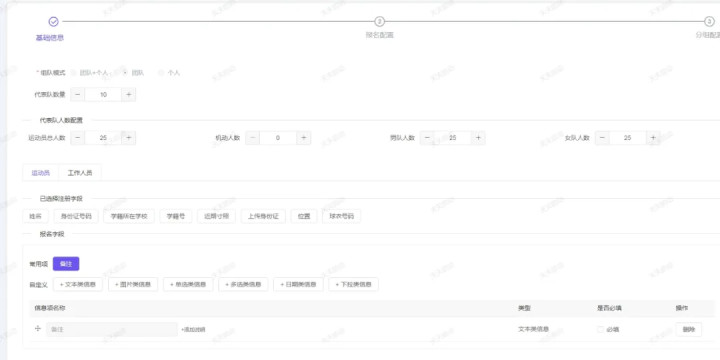Add a 单选类信息 custom field

pos(188,284)
